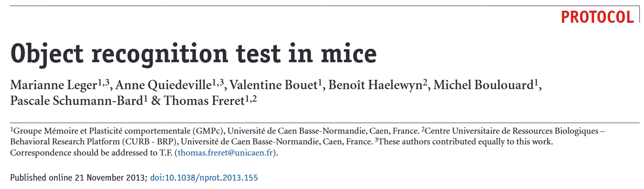Click author name Anne Quiedeville

(x=164, y=86)
